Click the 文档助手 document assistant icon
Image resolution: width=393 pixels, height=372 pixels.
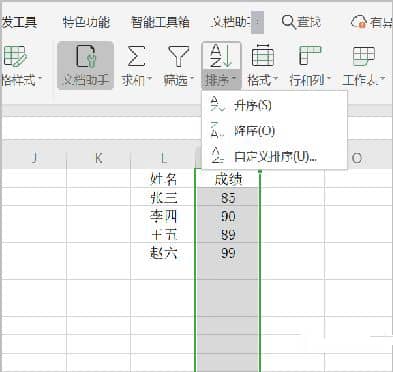pos(86,57)
